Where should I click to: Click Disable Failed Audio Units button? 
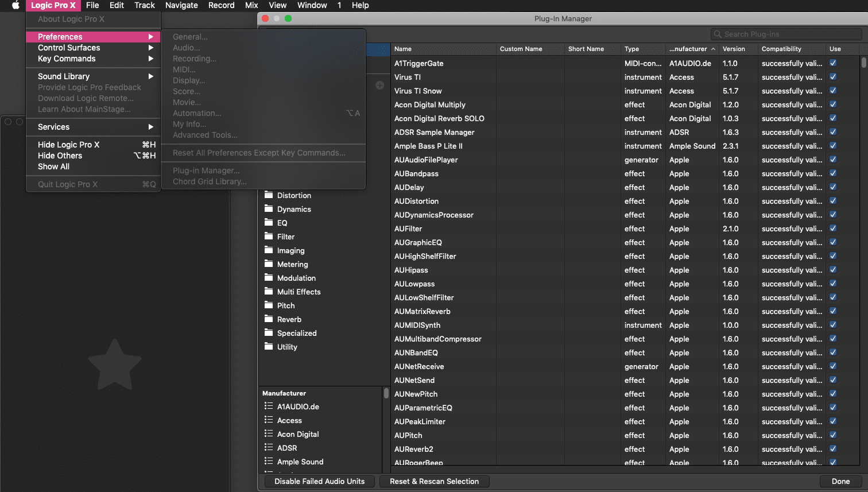tap(319, 481)
